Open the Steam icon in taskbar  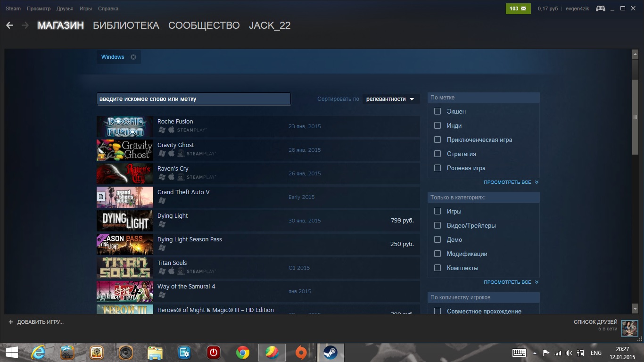(330, 353)
